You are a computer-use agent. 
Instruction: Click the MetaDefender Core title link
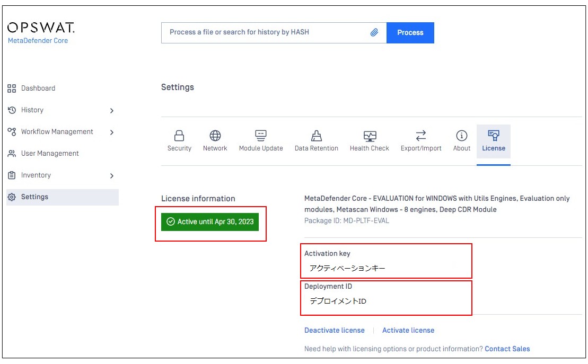tap(38, 41)
